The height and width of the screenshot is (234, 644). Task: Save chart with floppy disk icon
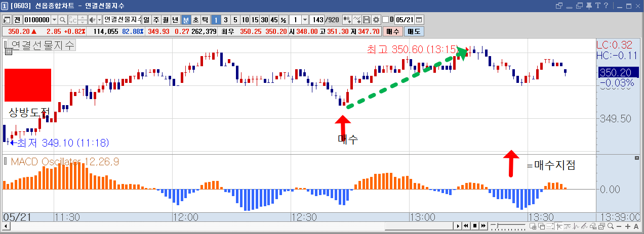pyautogui.click(x=367, y=20)
